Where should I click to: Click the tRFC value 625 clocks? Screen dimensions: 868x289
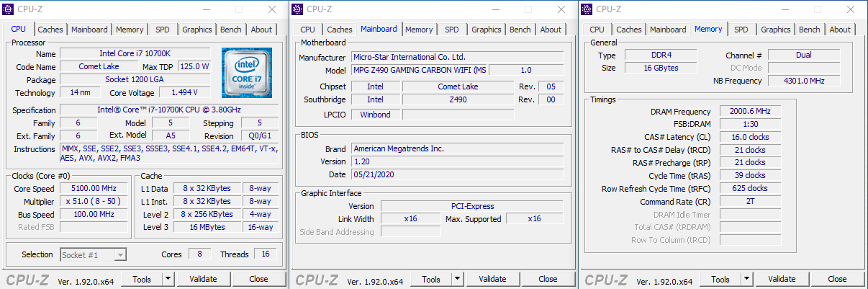pyautogui.click(x=749, y=189)
